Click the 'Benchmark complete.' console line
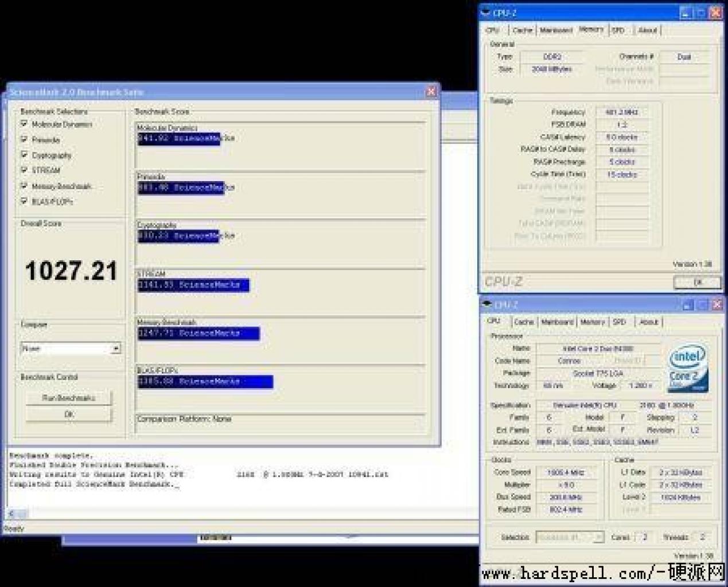The width and height of the screenshot is (728, 587). [50, 456]
